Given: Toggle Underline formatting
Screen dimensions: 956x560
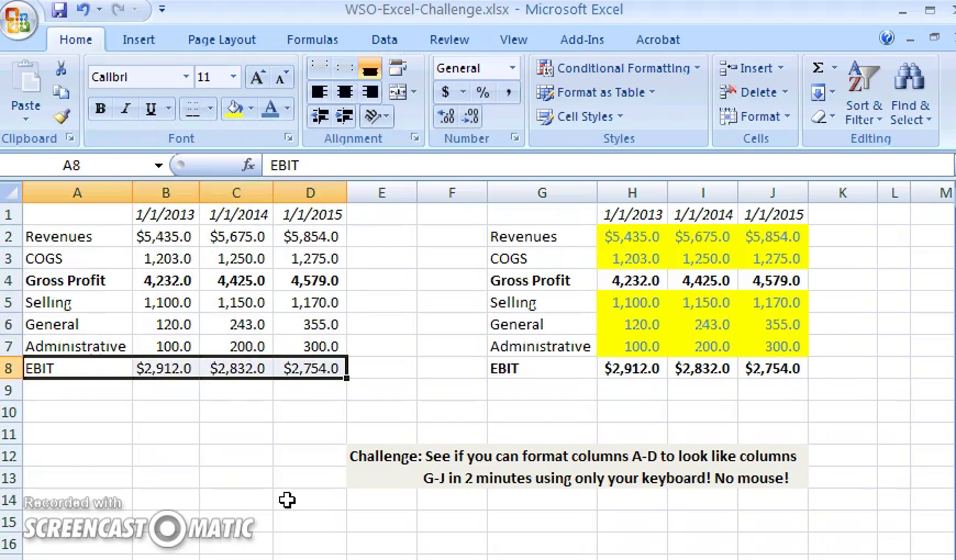Looking at the screenshot, I should tap(151, 109).
